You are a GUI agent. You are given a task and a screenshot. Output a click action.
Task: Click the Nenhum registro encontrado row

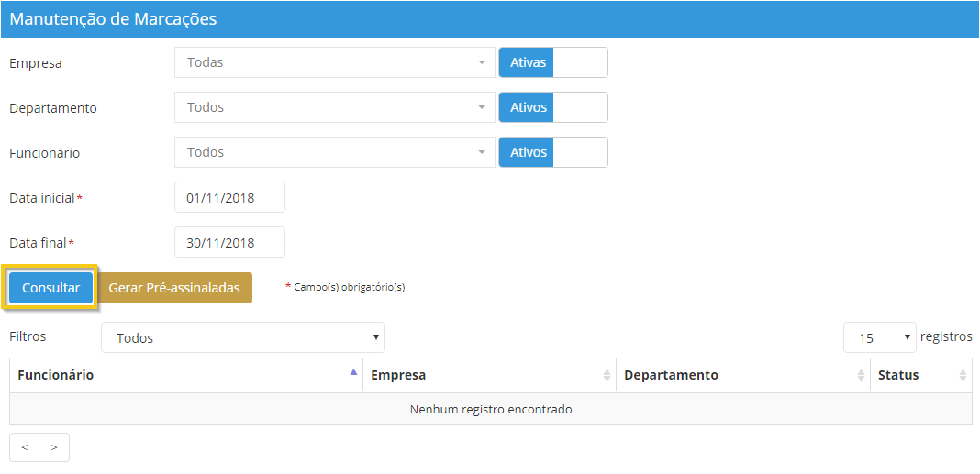click(490, 409)
